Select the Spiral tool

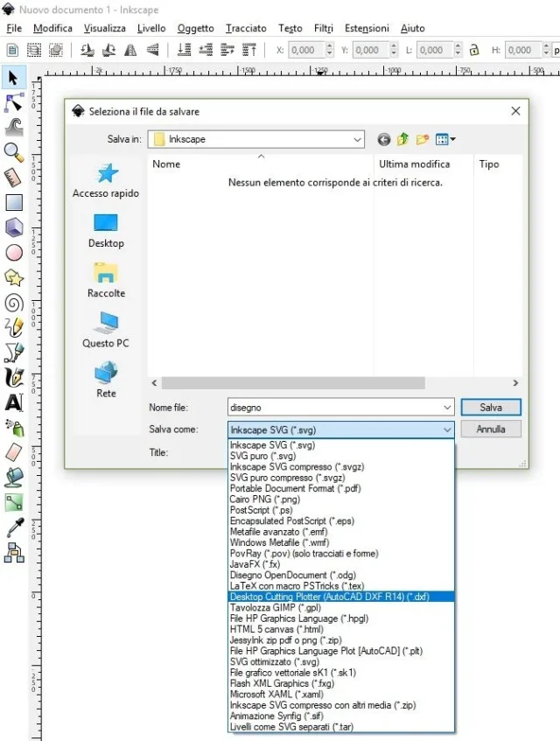(x=14, y=303)
